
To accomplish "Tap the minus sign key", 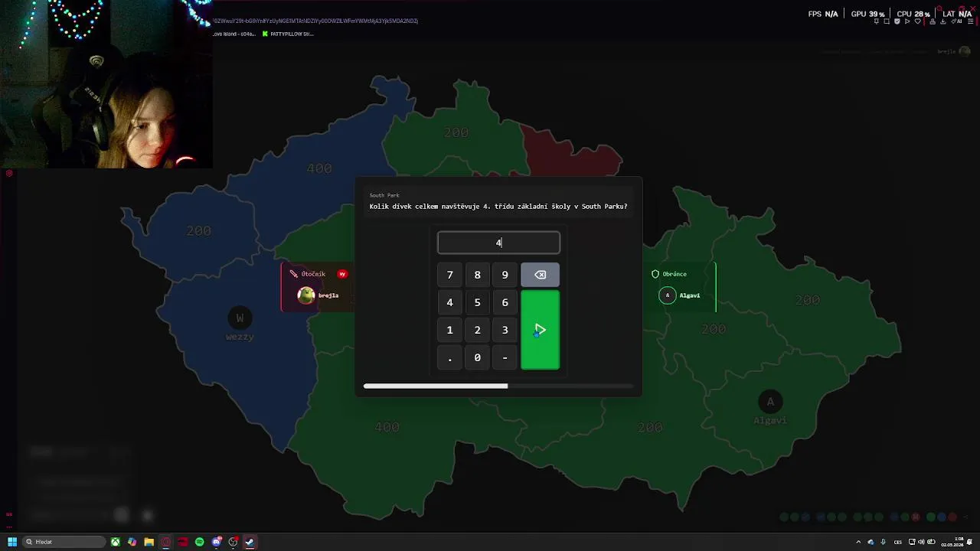I will pos(505,357).
